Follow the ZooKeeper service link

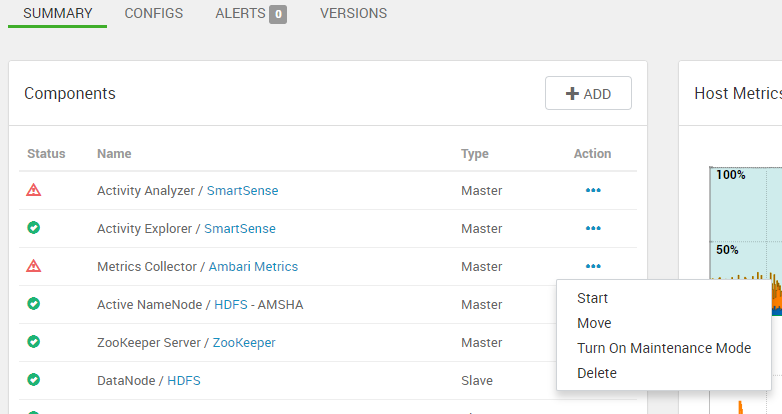pos(243,343)
